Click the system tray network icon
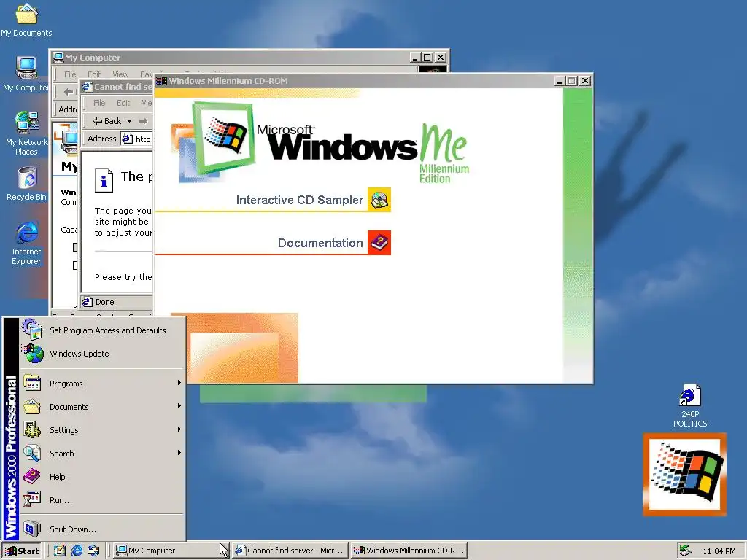Image resolution: width=747 pixels, height=560 pixels. coord(685,551)
